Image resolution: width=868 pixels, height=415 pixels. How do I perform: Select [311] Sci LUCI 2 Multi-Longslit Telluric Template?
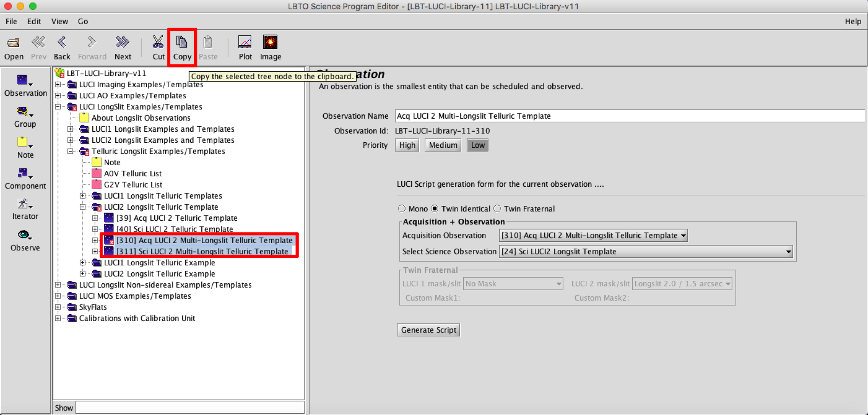click(x=202, y=251)
